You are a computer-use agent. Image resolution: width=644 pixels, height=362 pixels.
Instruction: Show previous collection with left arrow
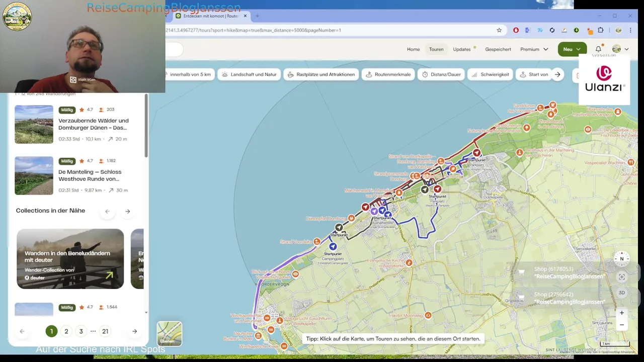[x=107, y=211]
